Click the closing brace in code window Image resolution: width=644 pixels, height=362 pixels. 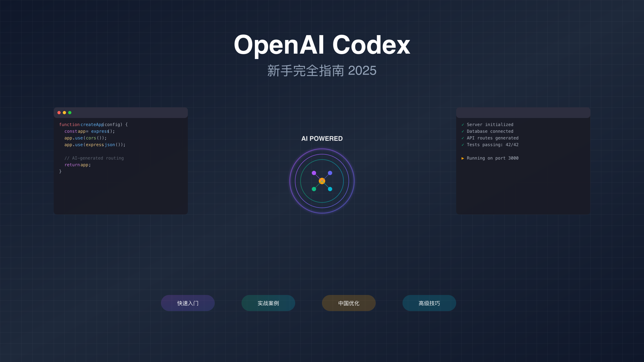pyautogui.click(x=60, y=171)
